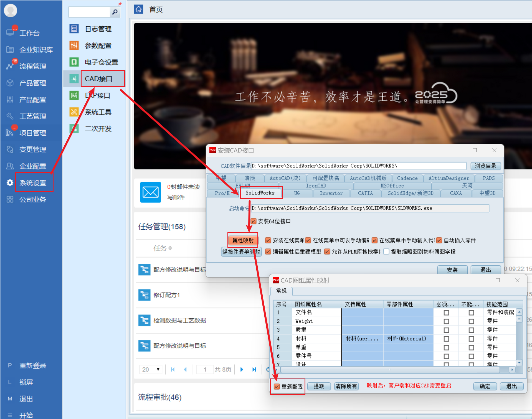Toggle 自动插入零件 checkbox
This screenshot has height=419, width=532.
[x=439, y=240]
